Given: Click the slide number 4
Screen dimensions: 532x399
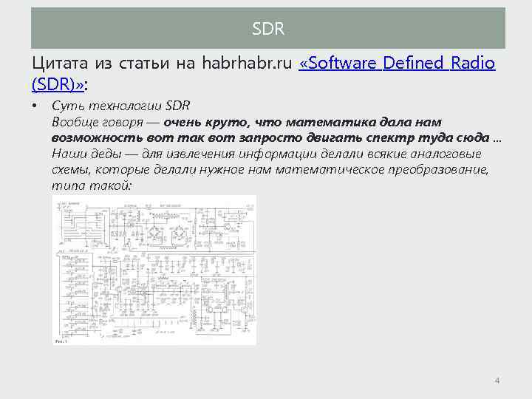Looking at the screenshot, I should pyautogui.click(x=497, y=381).
